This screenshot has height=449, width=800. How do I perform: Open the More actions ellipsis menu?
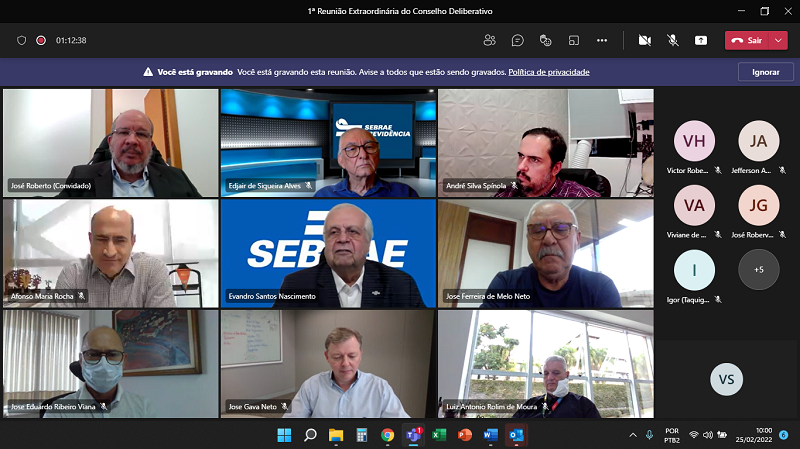click(601, 40)
